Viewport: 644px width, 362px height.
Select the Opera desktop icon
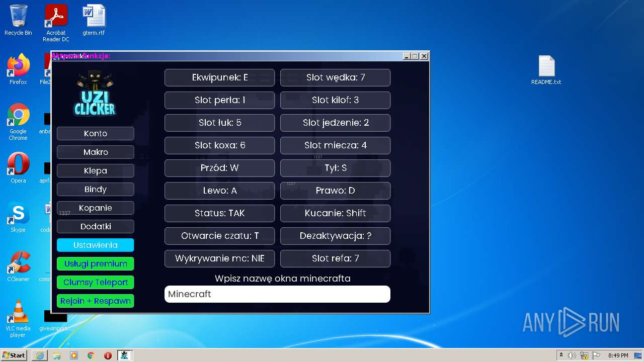pos(18,168)
